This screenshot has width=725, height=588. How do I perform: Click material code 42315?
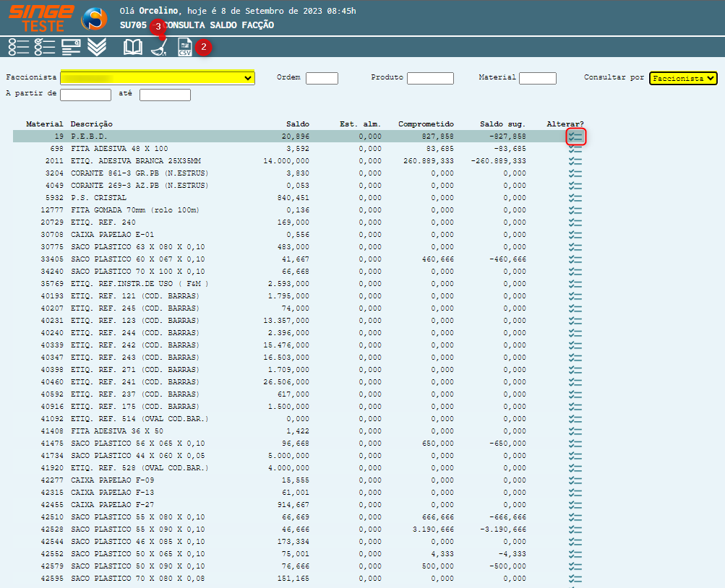tap(52, 493)
